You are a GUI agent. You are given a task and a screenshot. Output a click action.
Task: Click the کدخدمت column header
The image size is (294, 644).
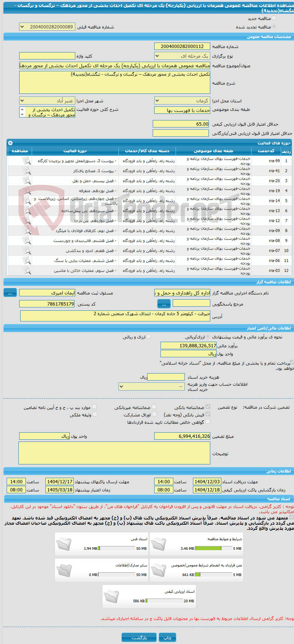[x=266, y=151]
